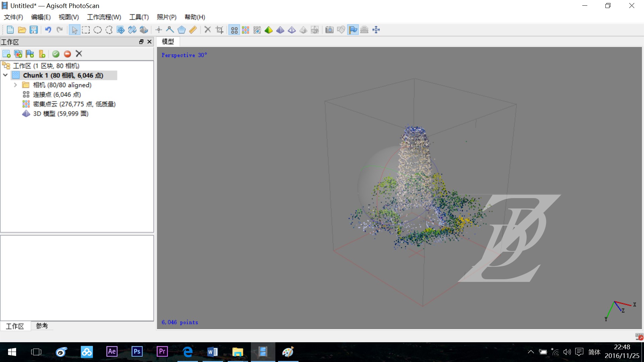Toggle the textured model view

click(x=303, y=30)
